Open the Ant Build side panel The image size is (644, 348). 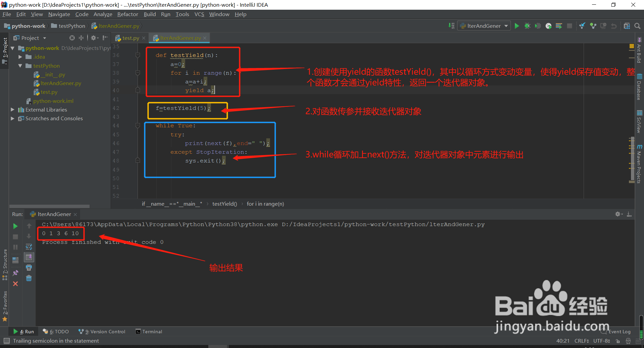639,50
